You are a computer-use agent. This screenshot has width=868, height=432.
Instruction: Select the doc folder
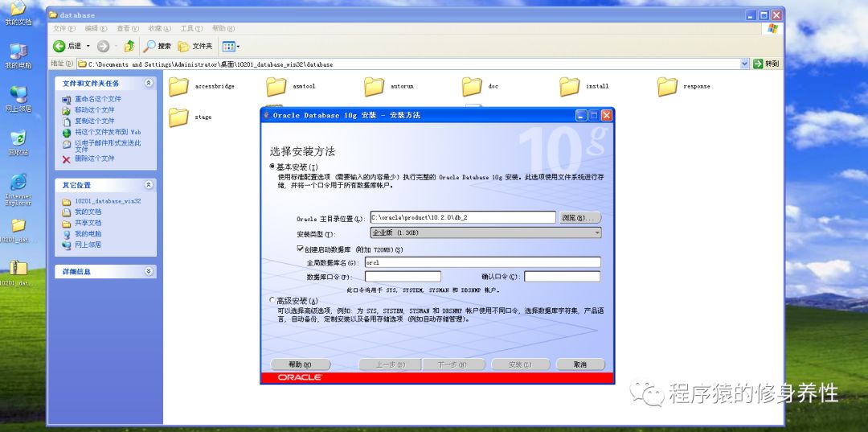coord(481,86)
